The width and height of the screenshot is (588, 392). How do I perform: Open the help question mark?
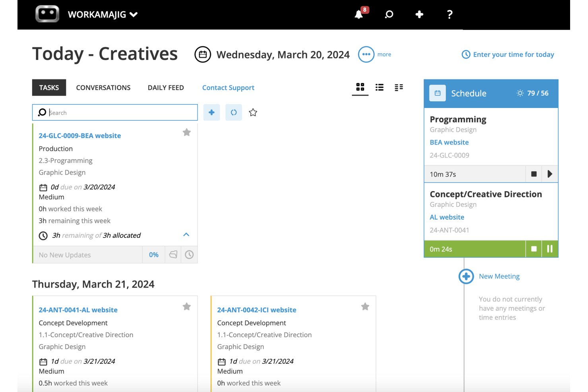coord(449,15)
